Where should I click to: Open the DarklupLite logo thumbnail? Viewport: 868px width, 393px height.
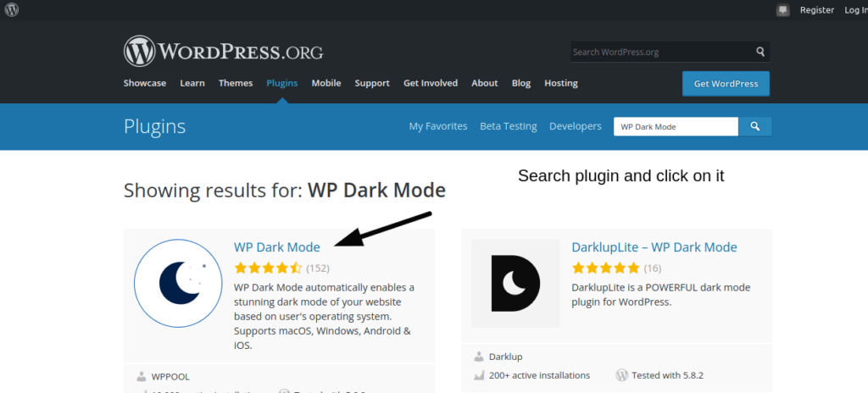[515, 283]
